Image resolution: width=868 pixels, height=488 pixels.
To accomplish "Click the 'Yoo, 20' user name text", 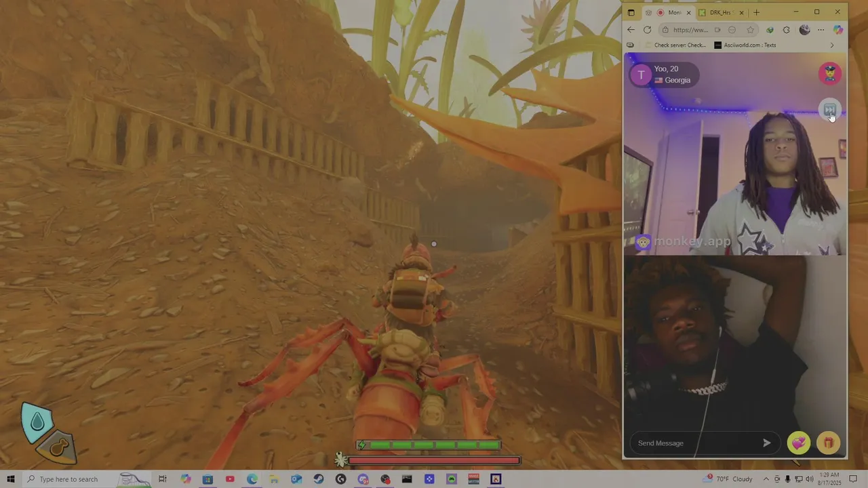I will coord(666,69).
